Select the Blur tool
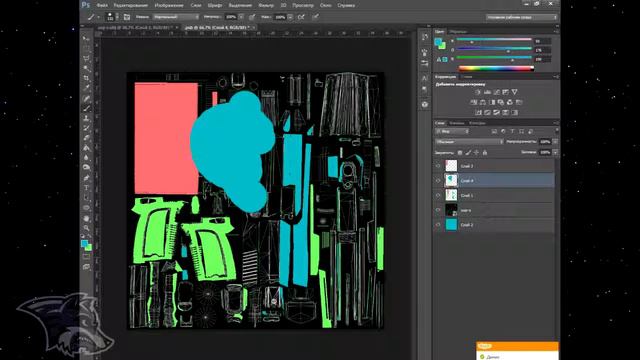 coord(86,157)
